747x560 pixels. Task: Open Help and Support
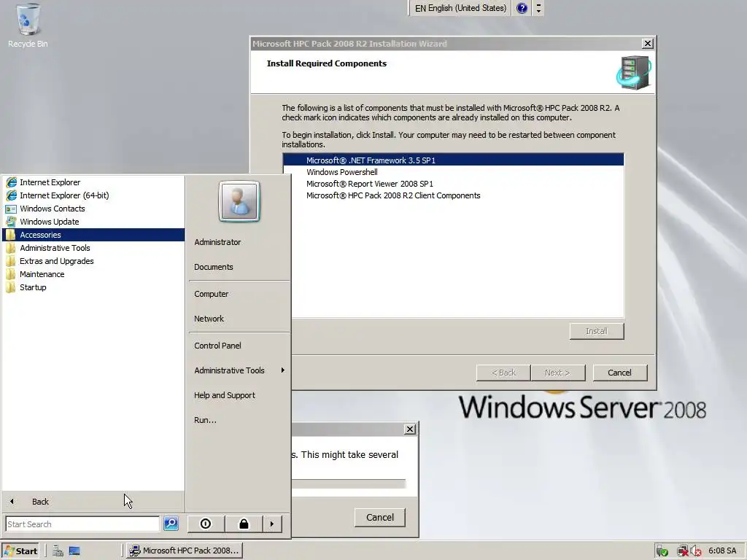(x=225, y=395)
